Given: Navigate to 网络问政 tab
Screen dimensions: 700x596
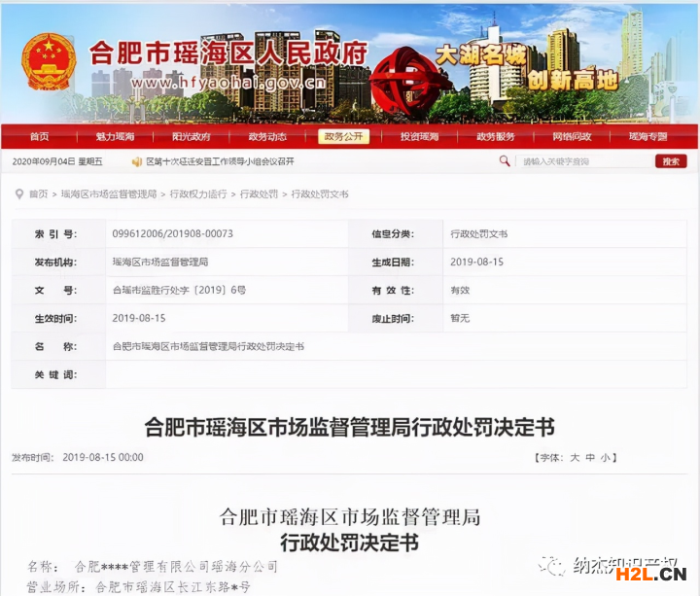Looking at the screenshot, I should point(572,137).
